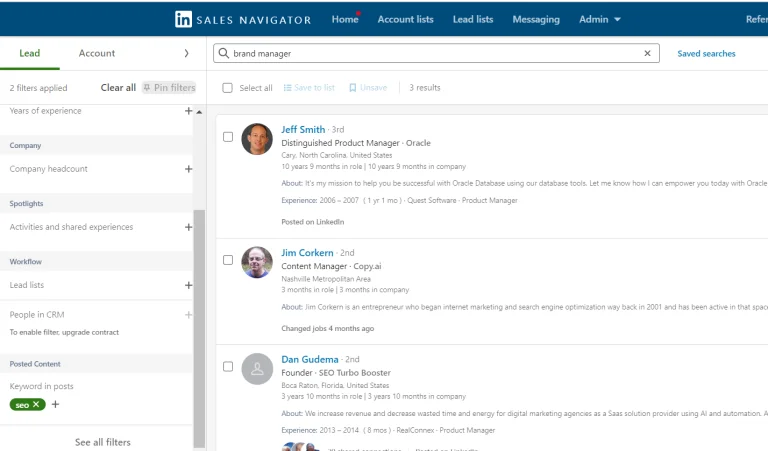Select Jim Corkern's result checkbox

point(228,260)
